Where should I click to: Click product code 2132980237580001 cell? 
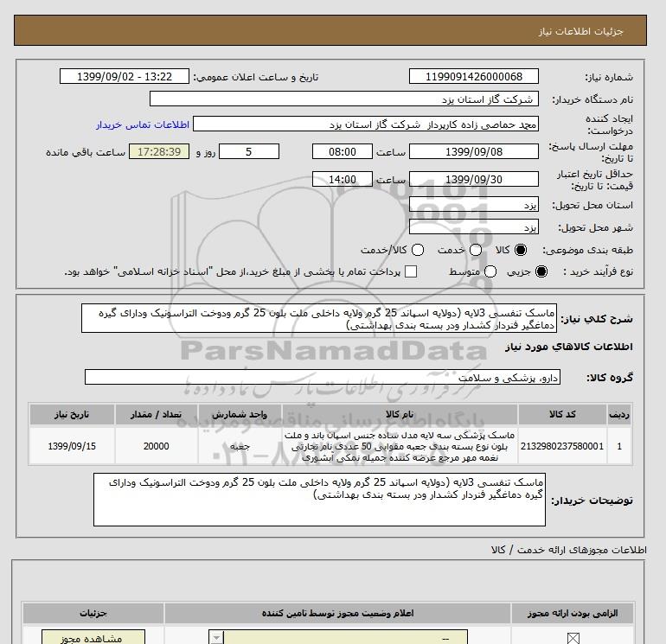click(x=562, y=446)
